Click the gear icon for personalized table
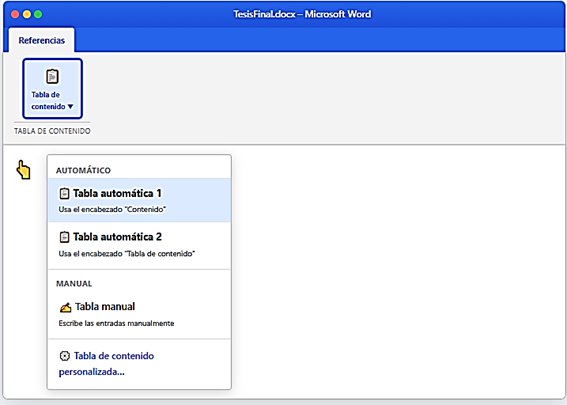 click(x=64, y=356)
